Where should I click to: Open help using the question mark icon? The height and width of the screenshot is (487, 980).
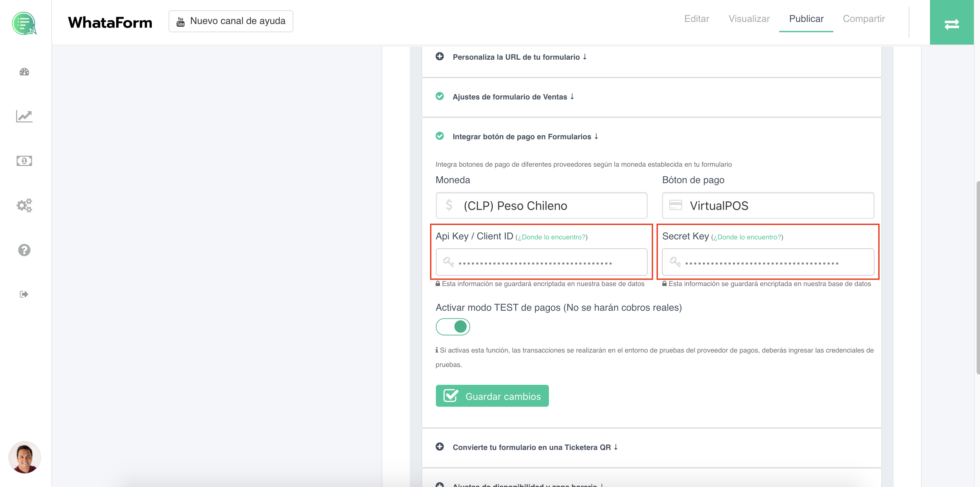point(24,250)
